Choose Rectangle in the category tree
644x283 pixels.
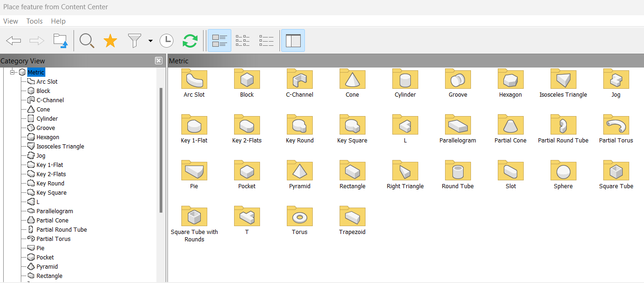(x=50, y=276)
